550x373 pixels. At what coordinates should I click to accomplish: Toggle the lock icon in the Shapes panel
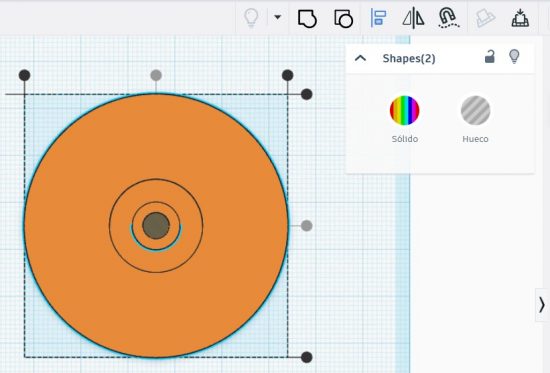(x=490, y=56)
